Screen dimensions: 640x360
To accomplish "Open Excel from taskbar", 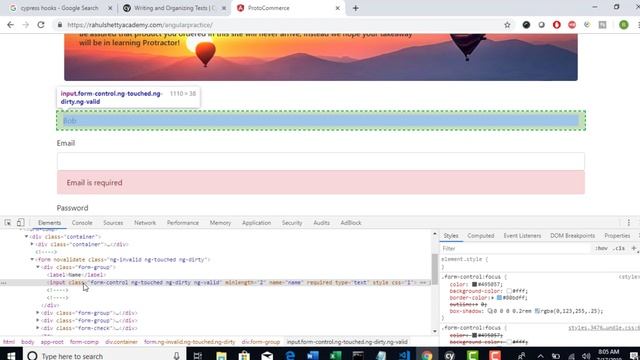I will [336, 356].
